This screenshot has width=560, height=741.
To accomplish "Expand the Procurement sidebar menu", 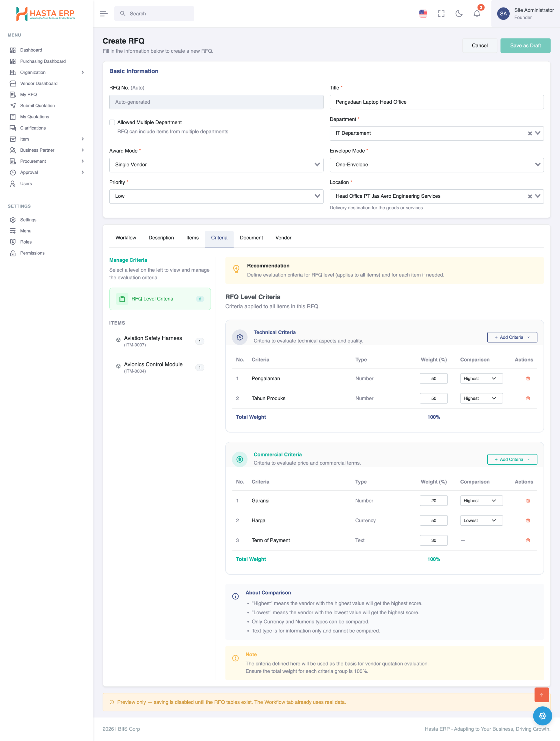I will pos(46,161).
